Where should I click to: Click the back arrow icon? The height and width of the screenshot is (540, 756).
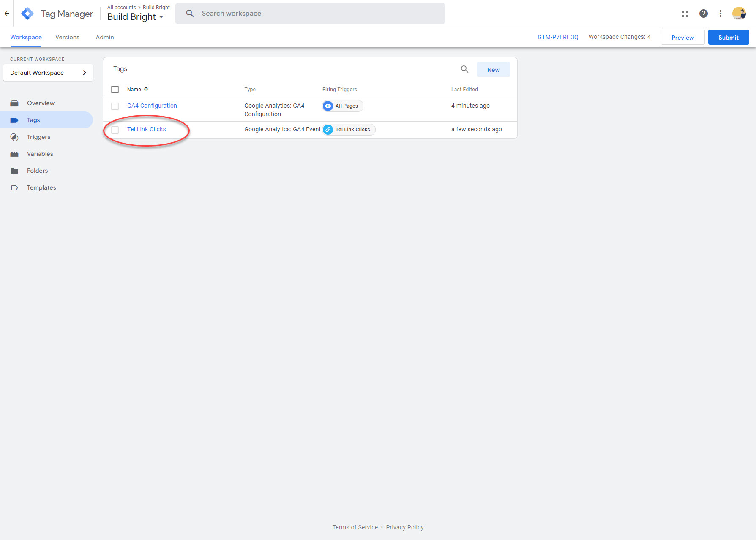(7, 14)
